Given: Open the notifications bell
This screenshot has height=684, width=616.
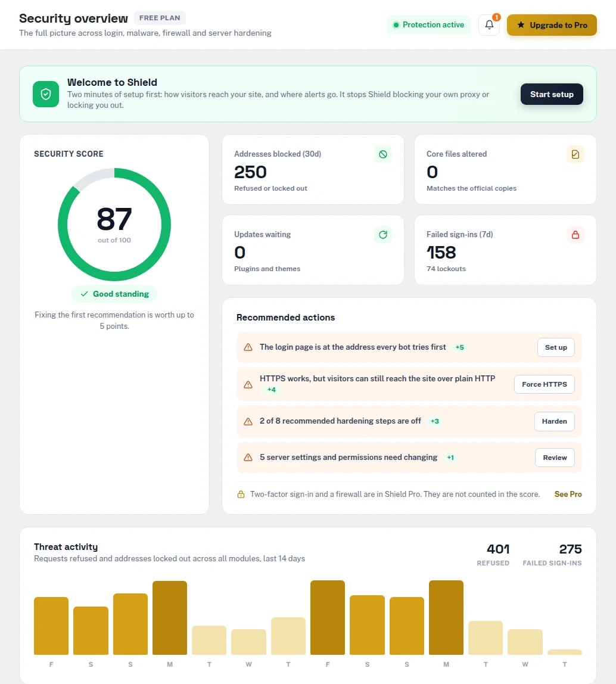Looking at the screenshot, I should (489, 25).
